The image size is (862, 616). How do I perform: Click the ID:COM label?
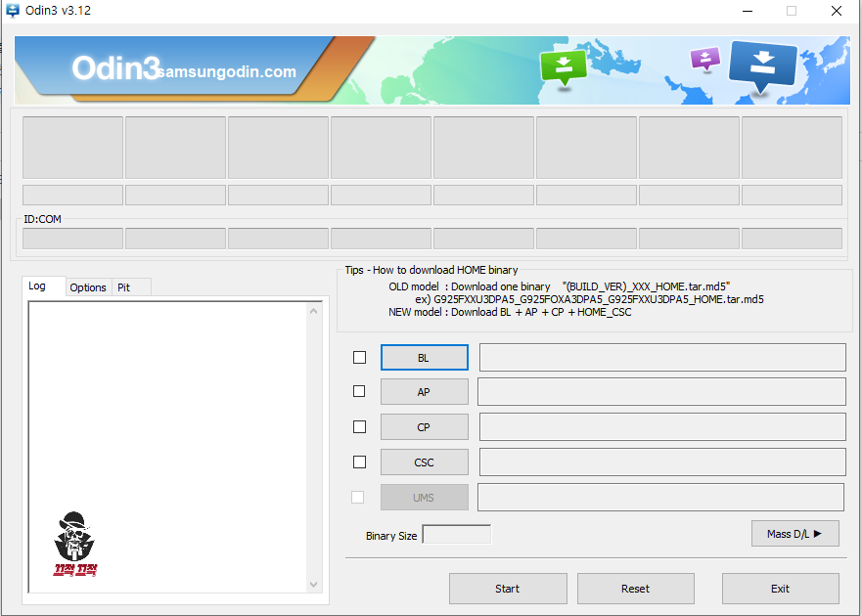tap(42, 219)
